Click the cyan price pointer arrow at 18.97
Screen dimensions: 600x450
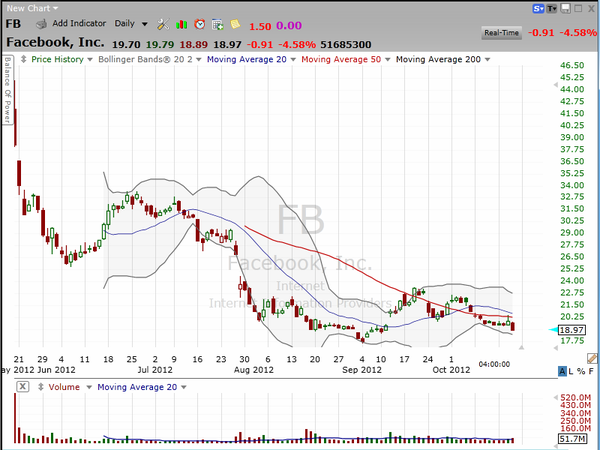click(553, 330)
